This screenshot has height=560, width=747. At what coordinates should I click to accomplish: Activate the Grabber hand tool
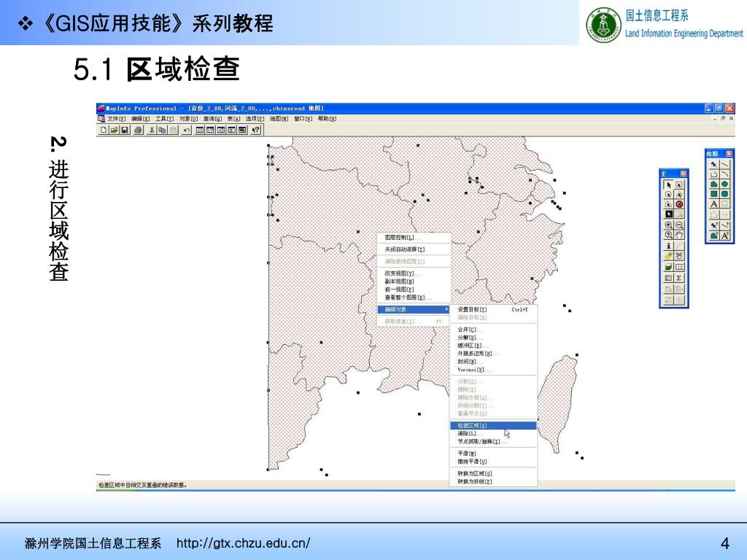click(x=679, y=236)
